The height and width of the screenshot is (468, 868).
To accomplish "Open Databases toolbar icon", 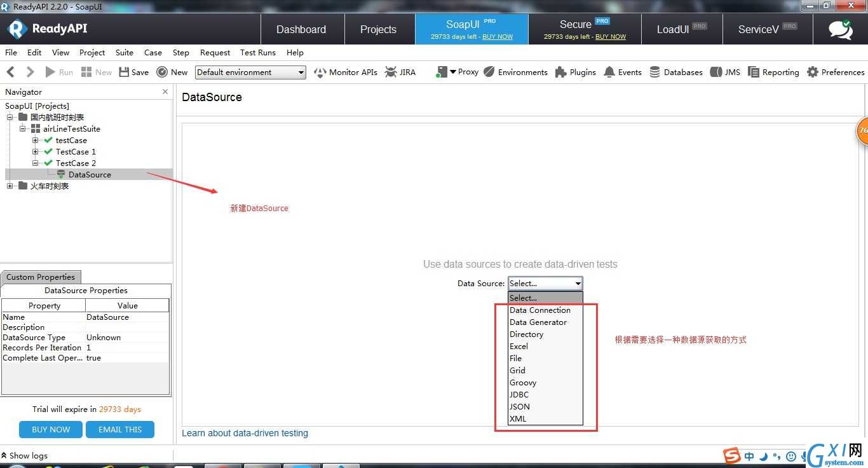I will [x=654, y=72].
